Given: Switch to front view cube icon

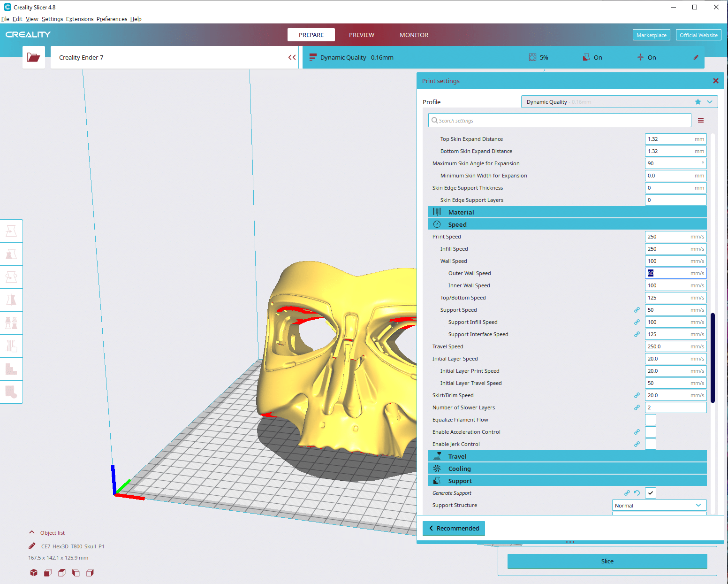Looking at the screenshot, I should click(48, 573).
